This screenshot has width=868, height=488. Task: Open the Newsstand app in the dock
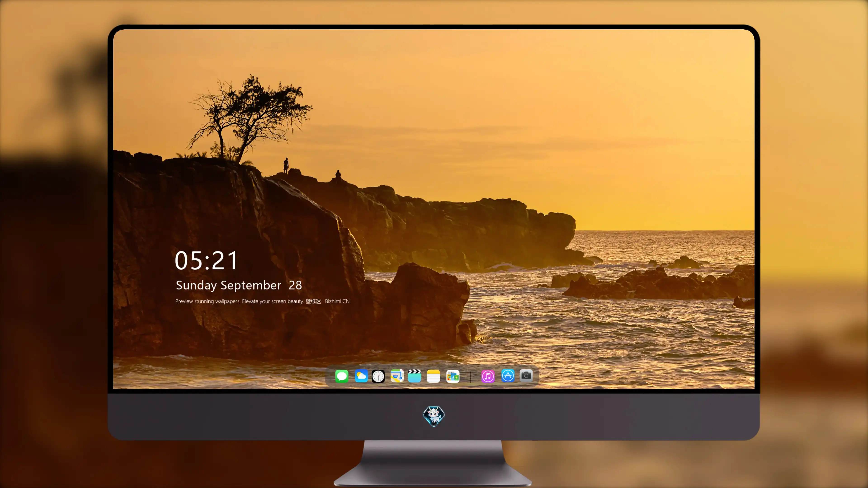click(x=453, y=376)
